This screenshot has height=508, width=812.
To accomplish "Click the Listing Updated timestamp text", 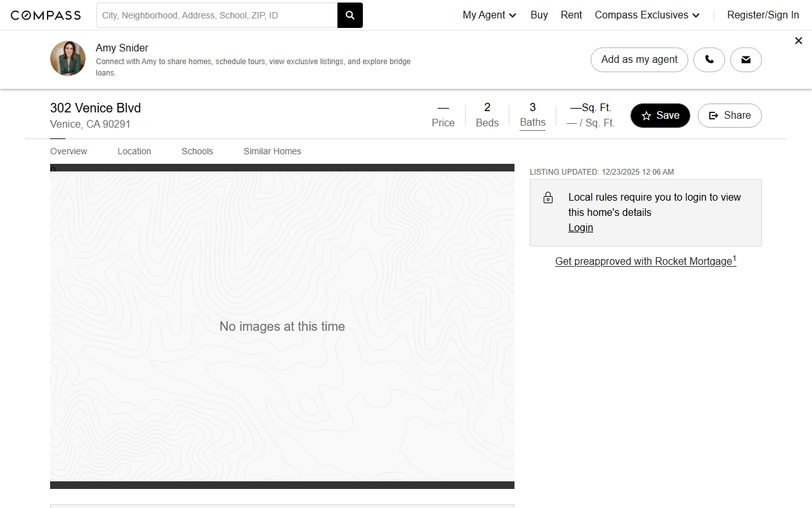I will (602, 172).
